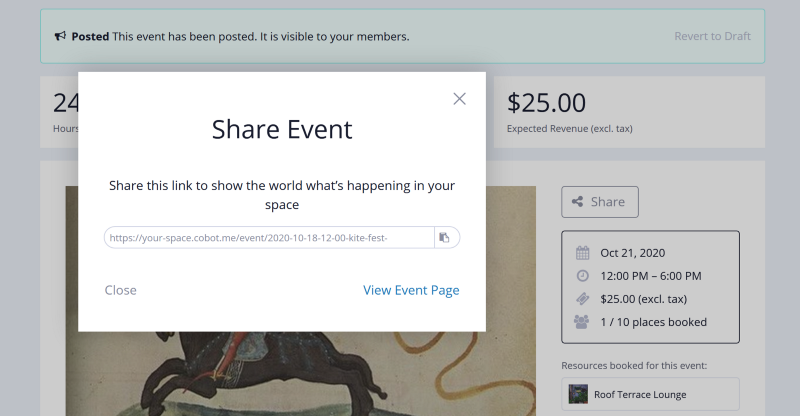Viewport: 800px width, 416px height.
Task: Click the clock icon next to event time
Action: pyautogui.click(x=582, y=276)
